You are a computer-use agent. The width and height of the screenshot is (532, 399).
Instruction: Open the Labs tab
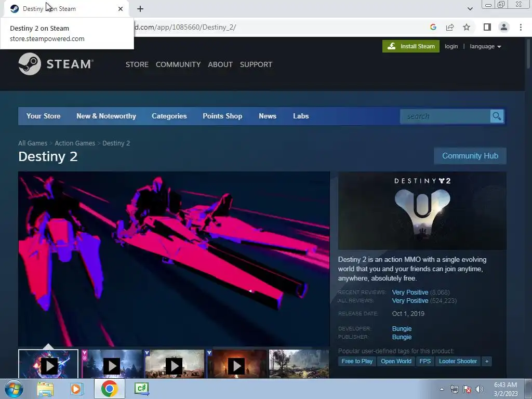point(301,116)
